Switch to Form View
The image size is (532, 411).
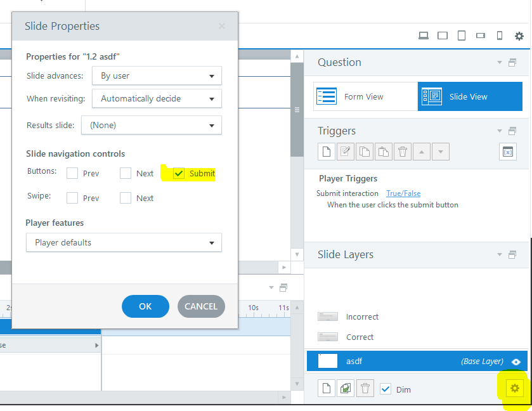365,96
